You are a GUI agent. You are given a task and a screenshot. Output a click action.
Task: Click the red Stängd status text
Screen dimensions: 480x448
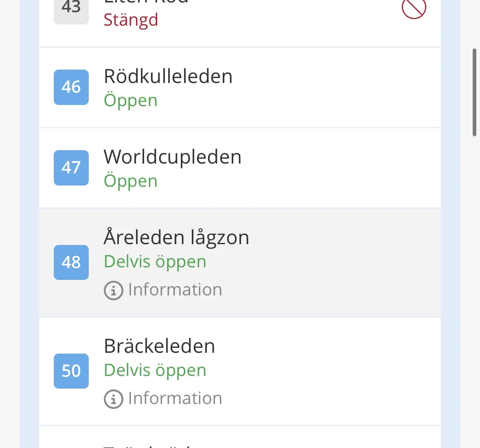[x=131, y=20]
